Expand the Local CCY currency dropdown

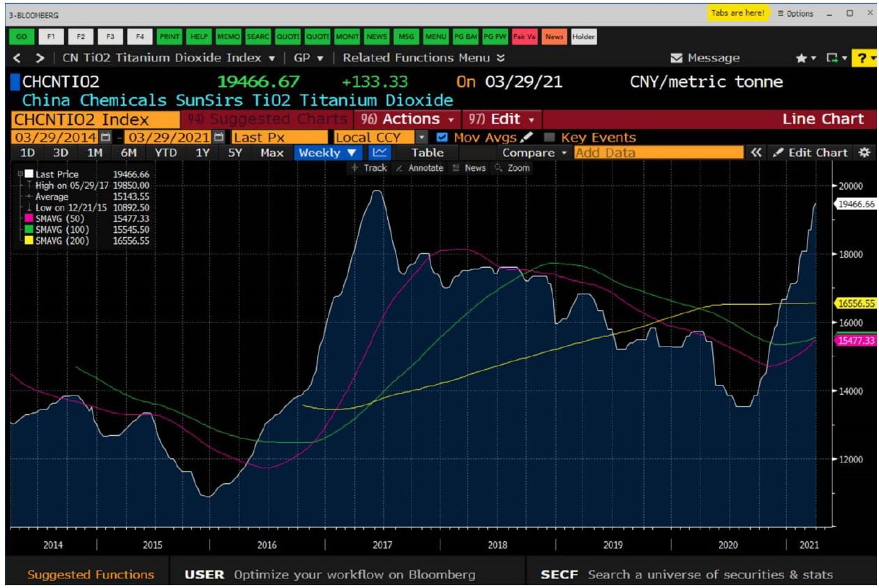pyautogui.click(x=421, y=137)
